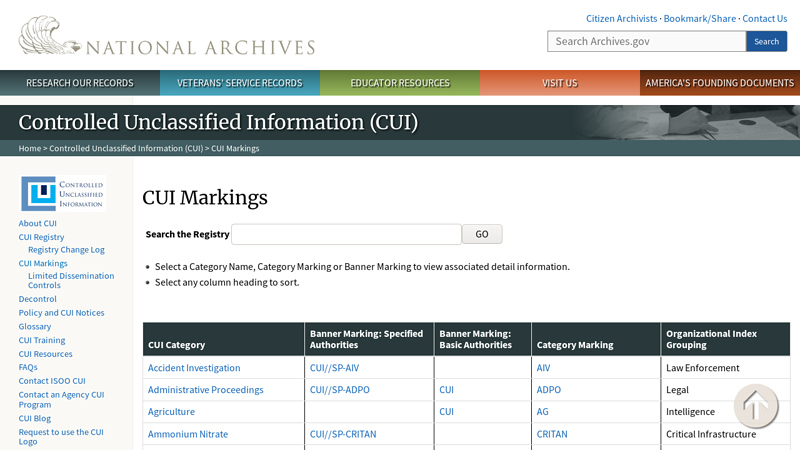Open CUI basic authority link in Agriculture row

click(x=446, y=412)
